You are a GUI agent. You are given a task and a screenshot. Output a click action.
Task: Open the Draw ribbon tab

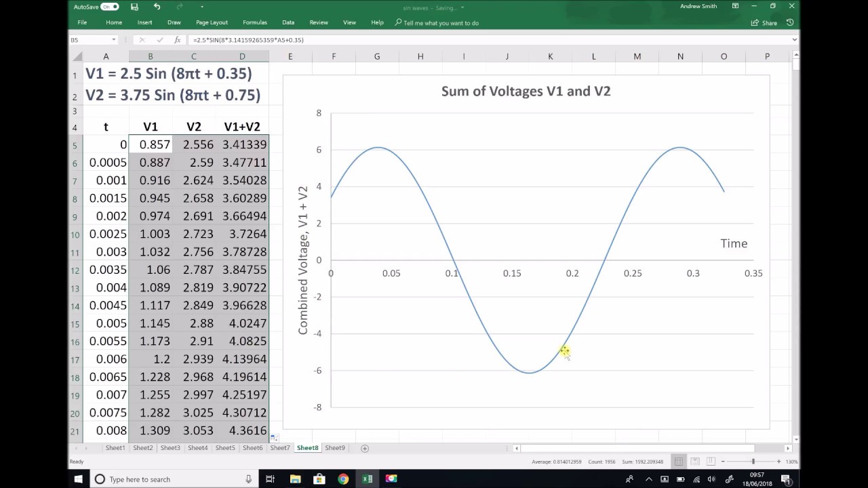pos(174,22)
